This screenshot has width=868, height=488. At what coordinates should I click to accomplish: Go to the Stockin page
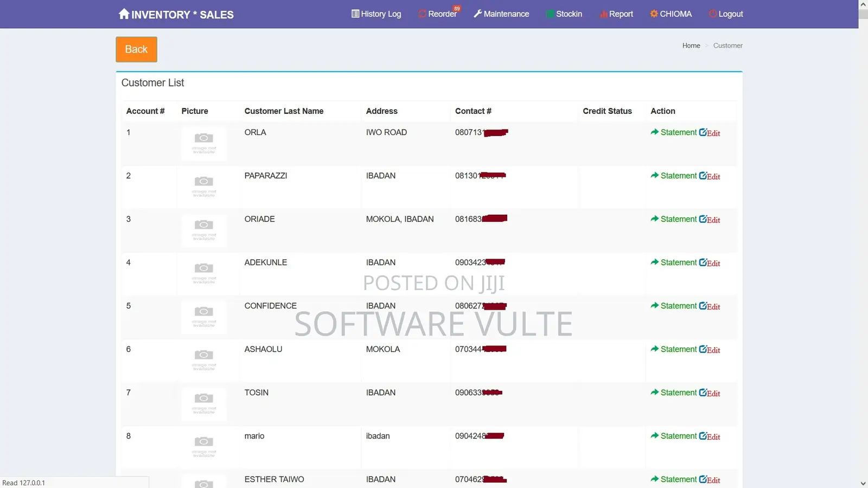click(x=564, y=14)
